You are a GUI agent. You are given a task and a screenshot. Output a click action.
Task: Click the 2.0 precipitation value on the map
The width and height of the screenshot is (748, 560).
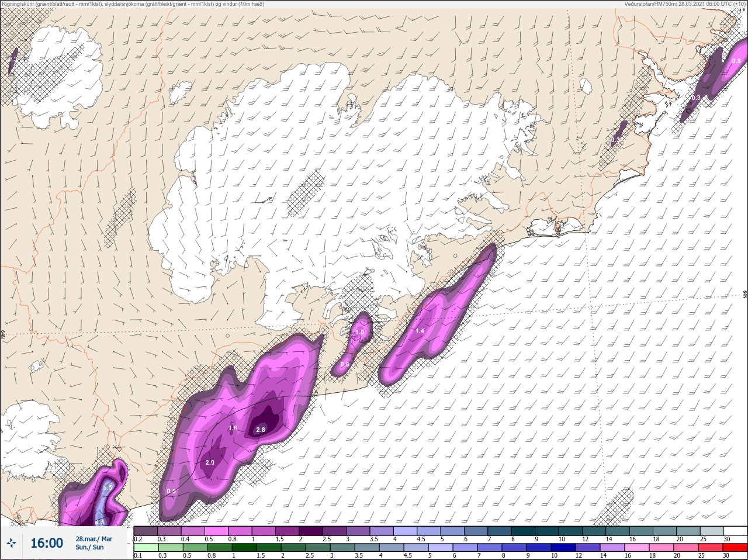(x=210, y=462)
